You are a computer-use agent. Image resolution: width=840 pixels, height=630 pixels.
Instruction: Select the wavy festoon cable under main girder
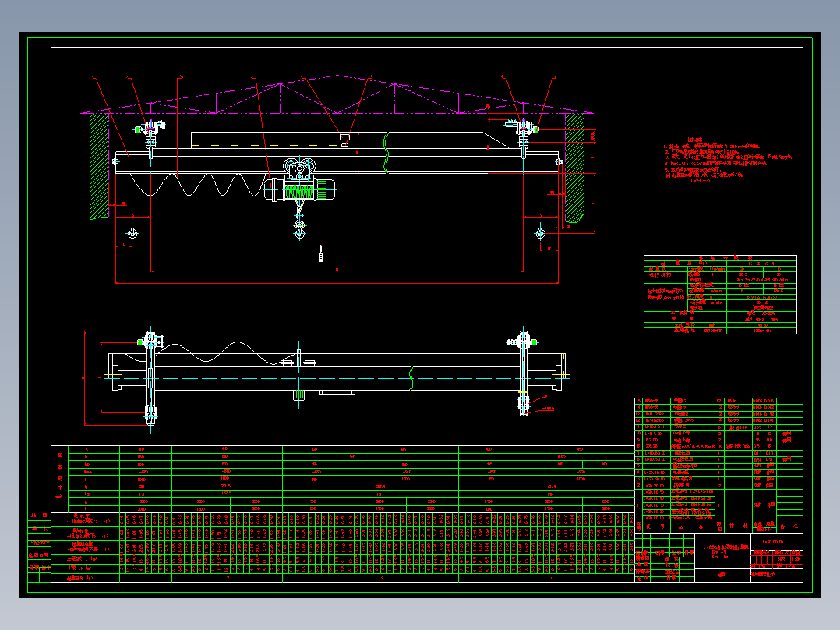[x=196, y=185]
